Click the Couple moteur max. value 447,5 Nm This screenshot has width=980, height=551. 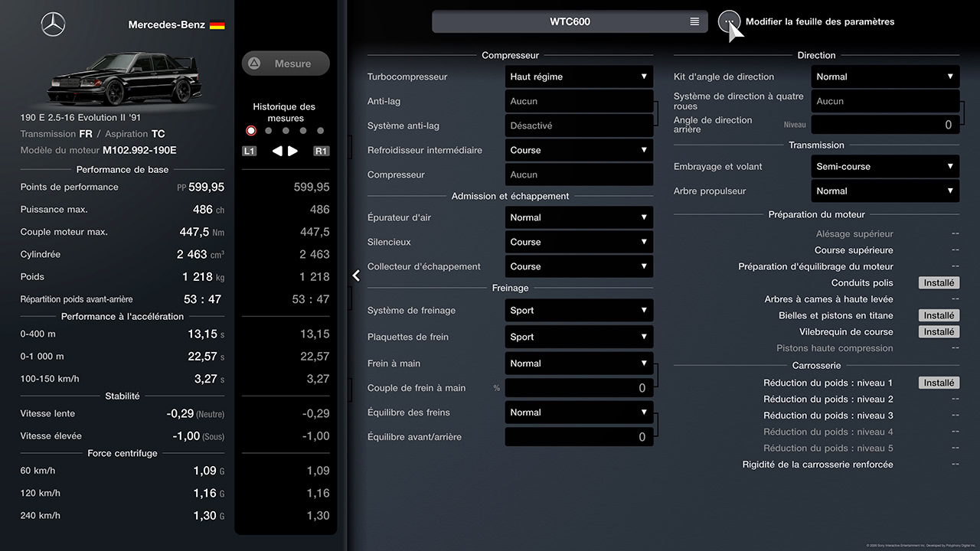coord(202,232)
